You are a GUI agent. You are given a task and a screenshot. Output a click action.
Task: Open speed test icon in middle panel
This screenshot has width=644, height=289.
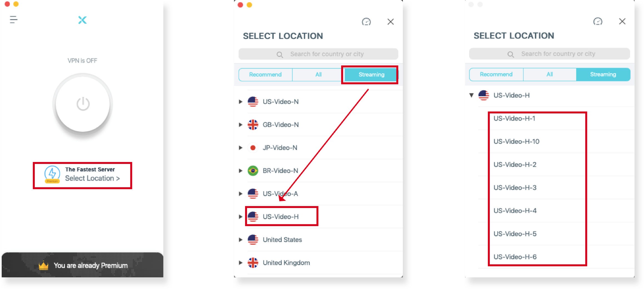(366, 22)
